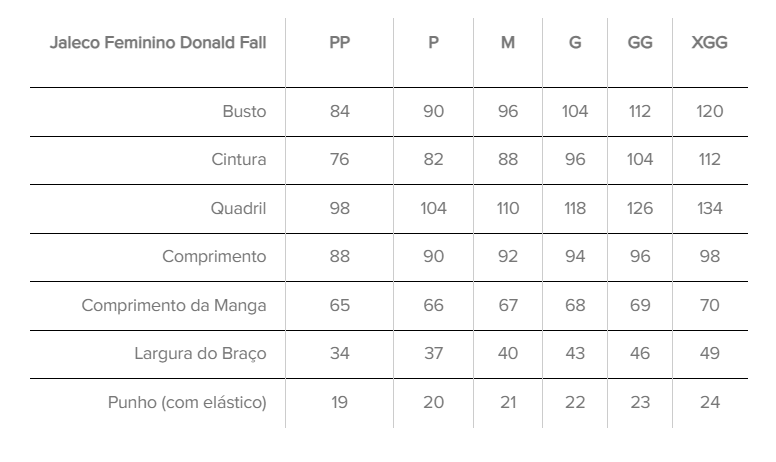Screen dimensions: 776x462
Task: Select the PP size column header
Action: click(x=340, y=43)
